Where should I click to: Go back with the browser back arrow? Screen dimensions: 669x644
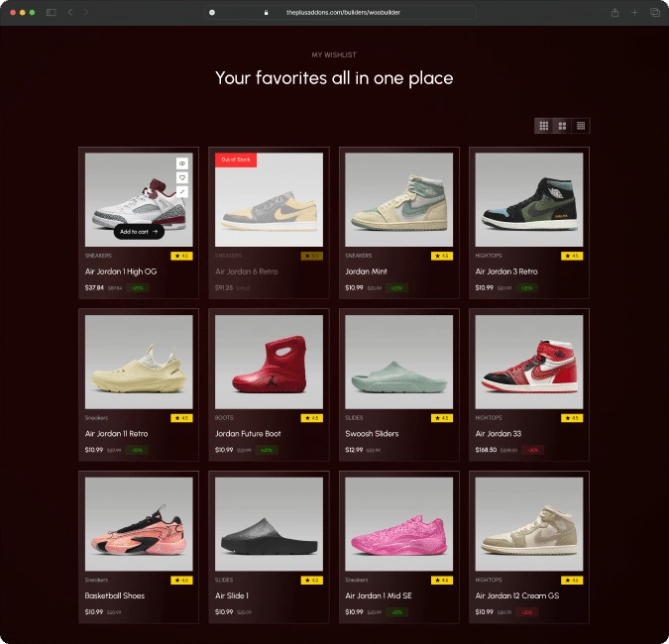pos(70,12)
